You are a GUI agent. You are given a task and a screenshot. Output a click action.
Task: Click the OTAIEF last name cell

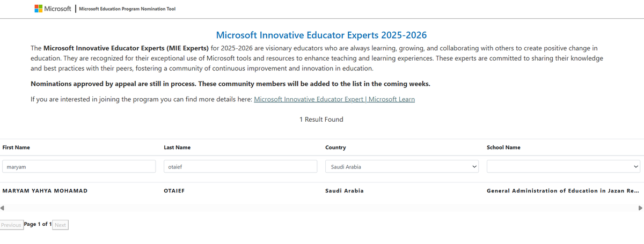pos(174,191)
